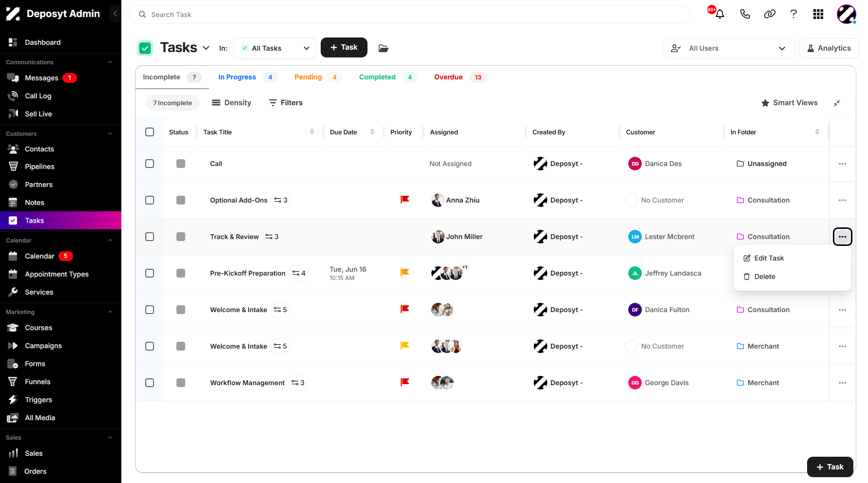Viewport: 868px width, 483px height.
Task: Go to Dashboard in sidebar
Action: (x=43, y=42)
